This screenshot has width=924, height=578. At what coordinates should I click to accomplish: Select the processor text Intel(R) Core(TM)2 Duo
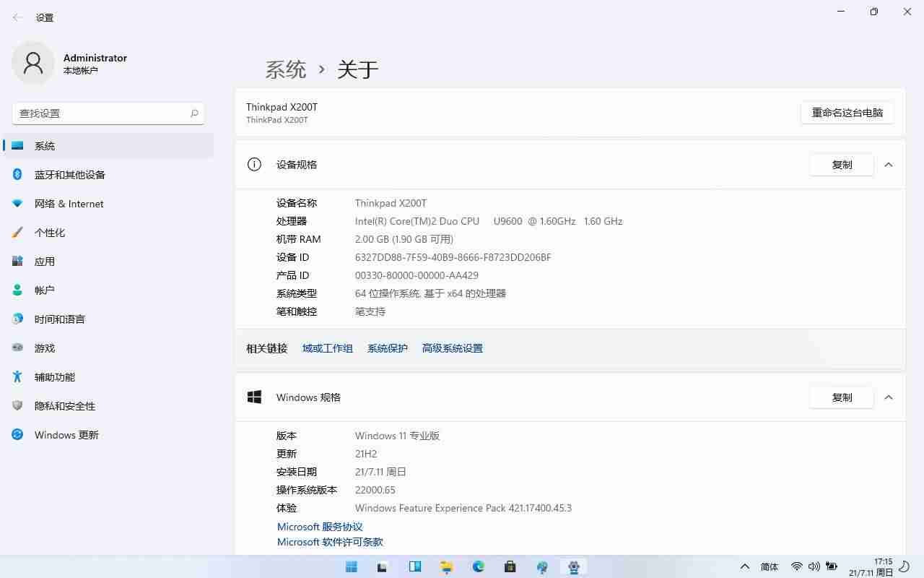pos(489,221)
